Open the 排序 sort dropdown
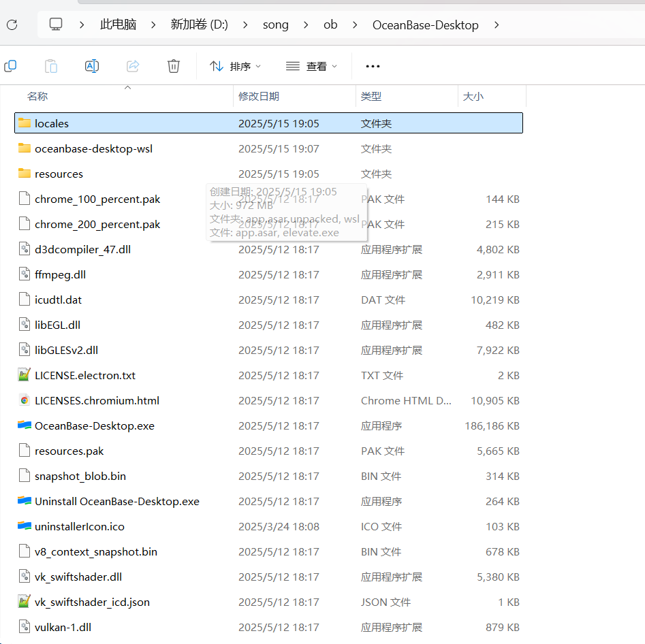645x644 pixels. coord(235,66)
